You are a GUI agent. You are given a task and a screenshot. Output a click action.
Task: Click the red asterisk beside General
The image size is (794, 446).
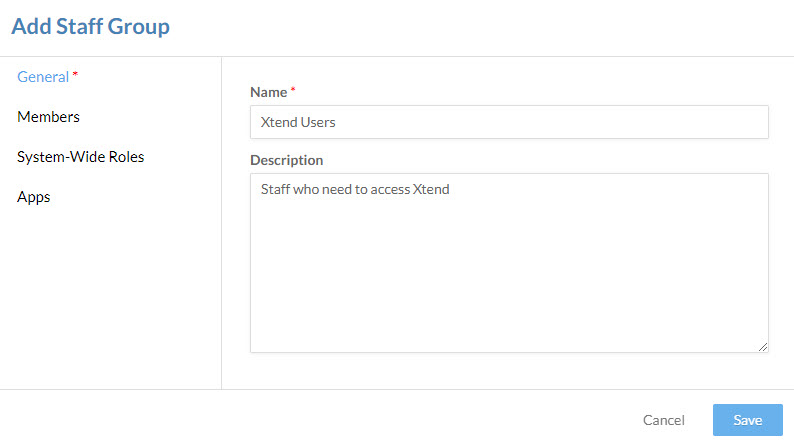75,74
